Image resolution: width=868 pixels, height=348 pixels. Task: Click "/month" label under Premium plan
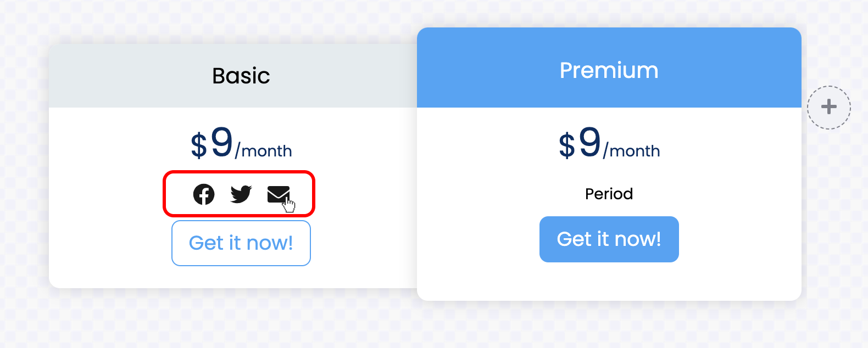click(x=632, y=151)
